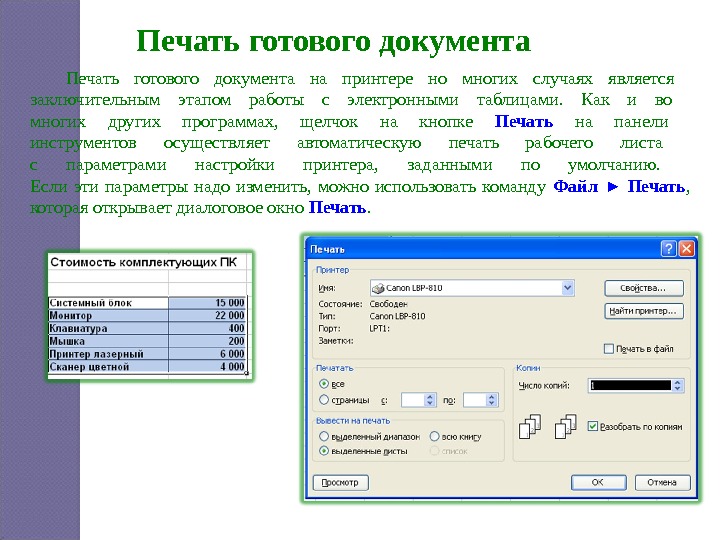Viewport: 720px width, 540px height.
Task: Click the spreadsheet title Стоимость комплектующих ПК
Action: coord(143,262)
